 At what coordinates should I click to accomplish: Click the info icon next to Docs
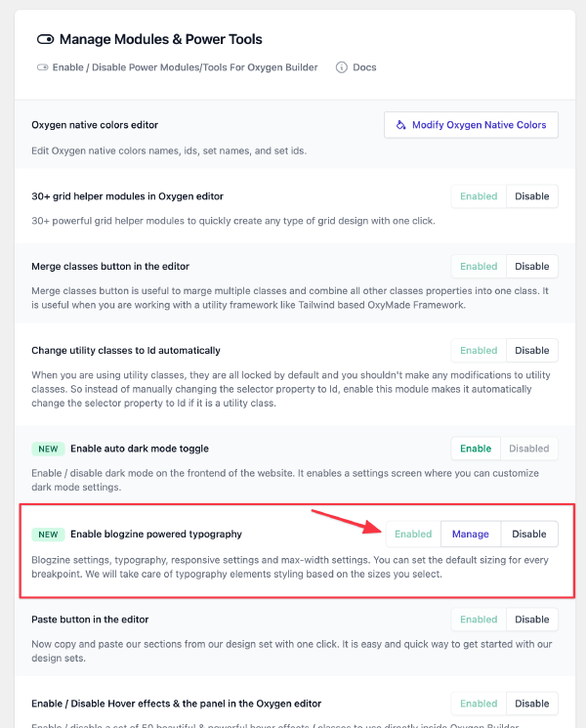[342, 67]
